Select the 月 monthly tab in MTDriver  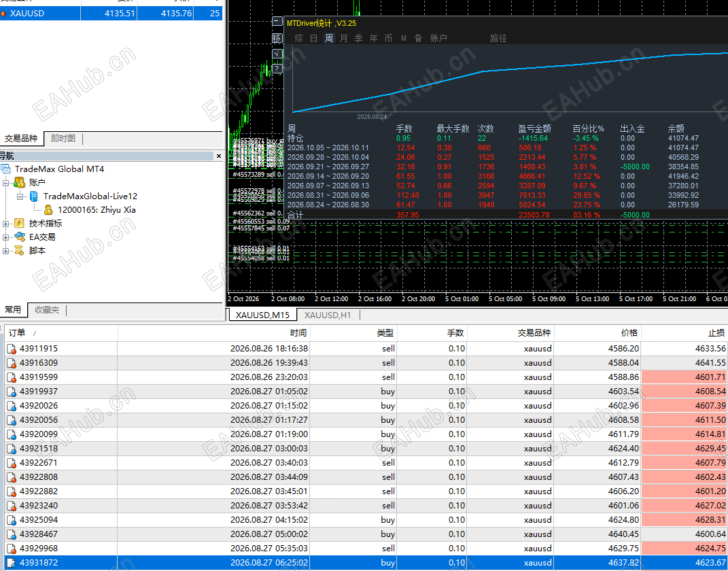pyautogui.click(x=343, y=38)
